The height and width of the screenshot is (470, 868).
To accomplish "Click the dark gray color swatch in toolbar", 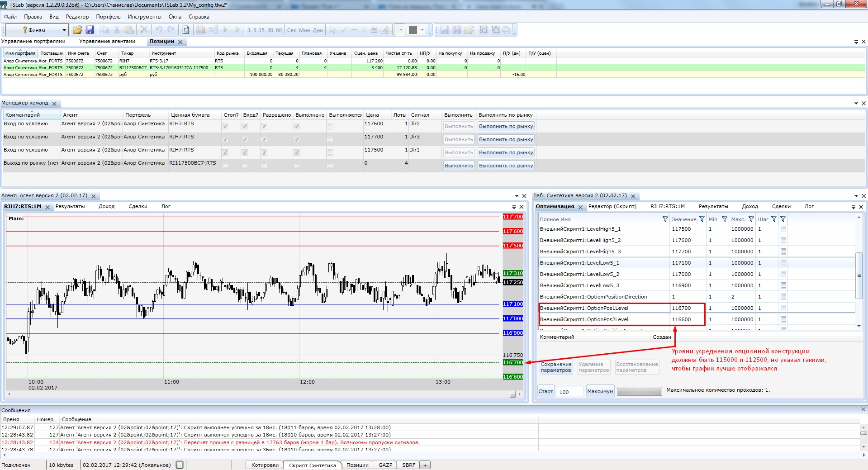I will coord(413,30).
